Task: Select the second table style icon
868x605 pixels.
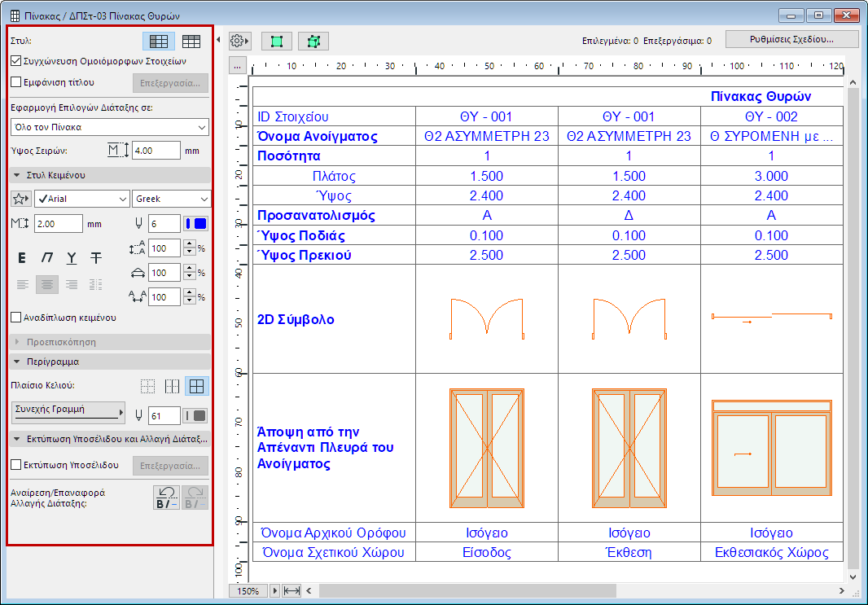Action: click(x=192, y=42)
